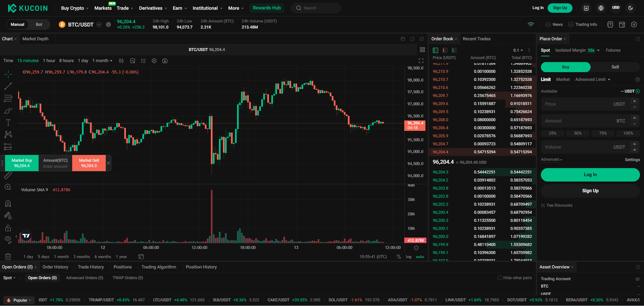
Task: Expand the Earn menu
Action: (180, 8)
